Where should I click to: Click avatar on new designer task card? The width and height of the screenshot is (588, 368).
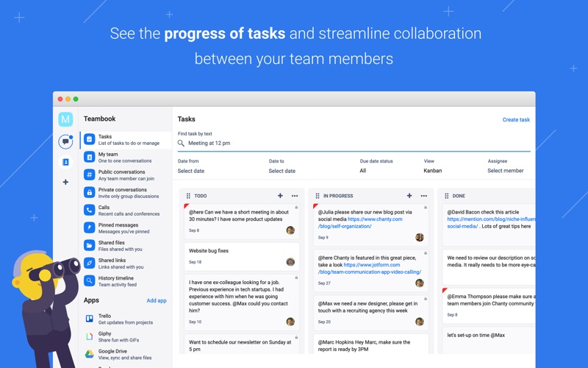click(420, 322)
